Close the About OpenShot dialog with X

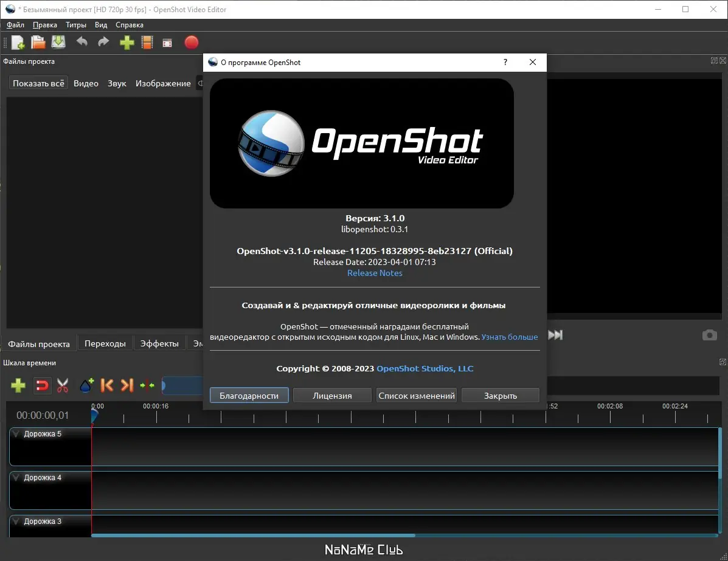tap(533, 62)
